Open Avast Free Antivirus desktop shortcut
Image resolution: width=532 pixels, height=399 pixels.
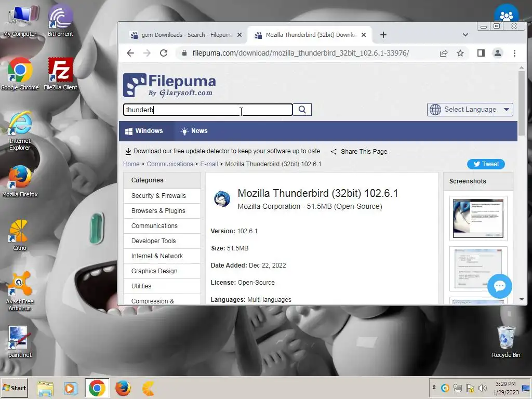[x=20, y=291]
